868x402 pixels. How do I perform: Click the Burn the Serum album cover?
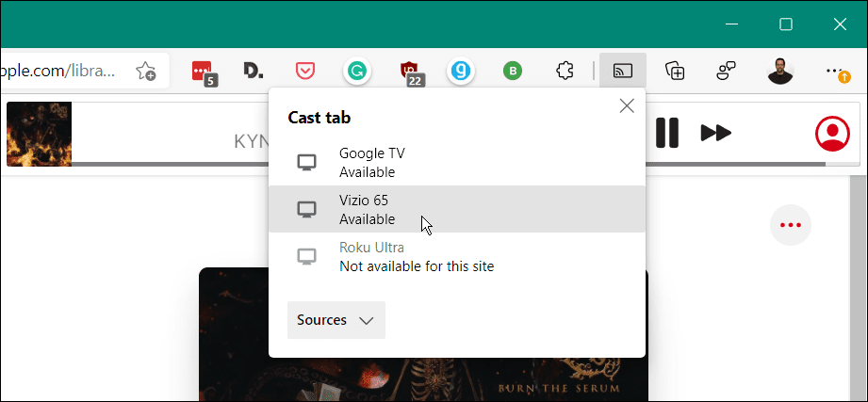coord(423,334)
